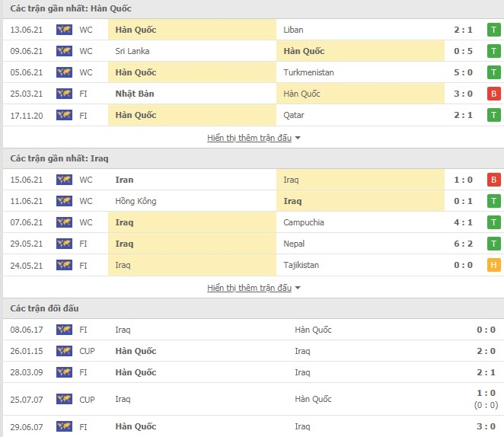Click the Các trận đối đầu header
This screenshot has height=437, width=504.
click(44, 308)
